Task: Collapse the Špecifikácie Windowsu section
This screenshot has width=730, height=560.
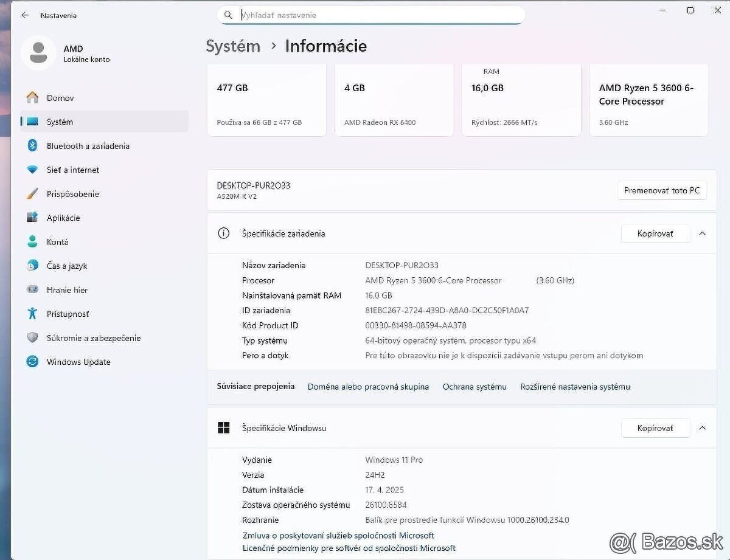Action: [703, 427]
